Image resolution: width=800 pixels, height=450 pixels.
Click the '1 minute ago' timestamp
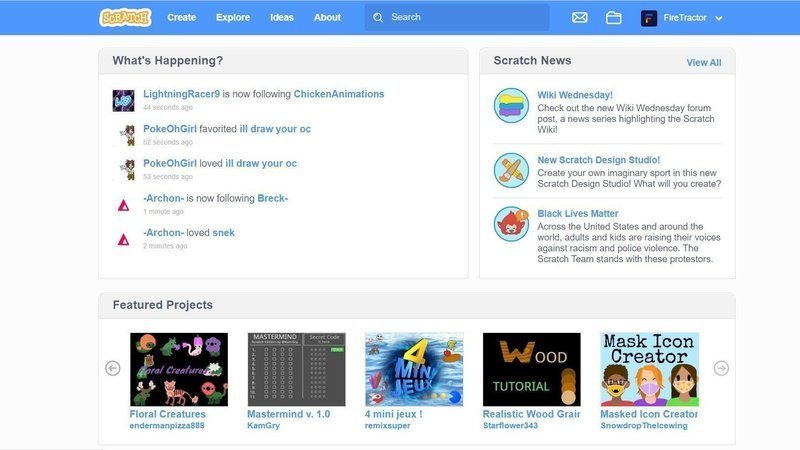pyautogui.click(x=163, y=211)
